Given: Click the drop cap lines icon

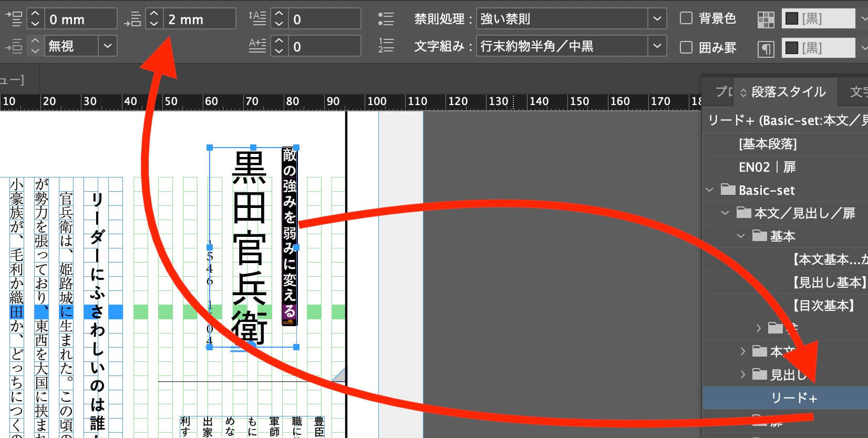Looking at the screenshot, I should (x=257, y=19).
